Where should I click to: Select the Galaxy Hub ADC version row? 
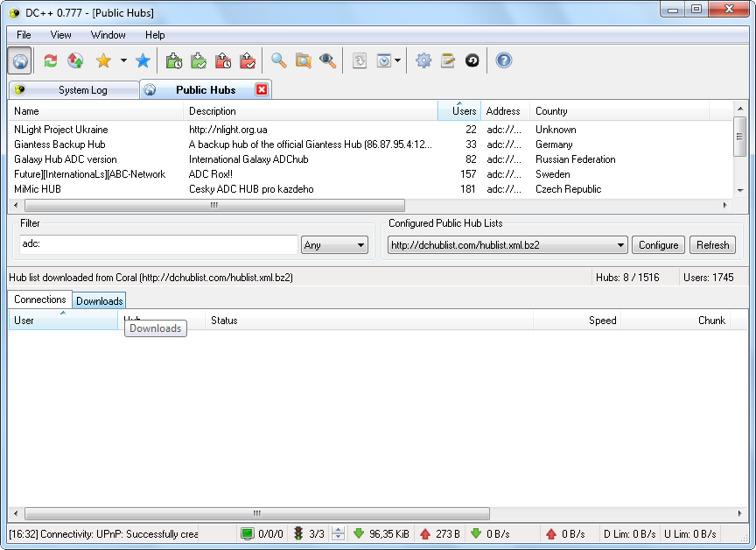(x=370, y=159)
